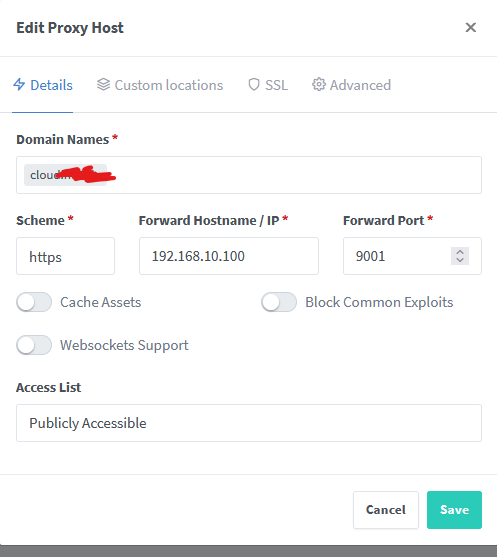The height and width of the screenshot is (557, 497).
Task: Enable Cache Assets toggle
Action: (34, 302)
